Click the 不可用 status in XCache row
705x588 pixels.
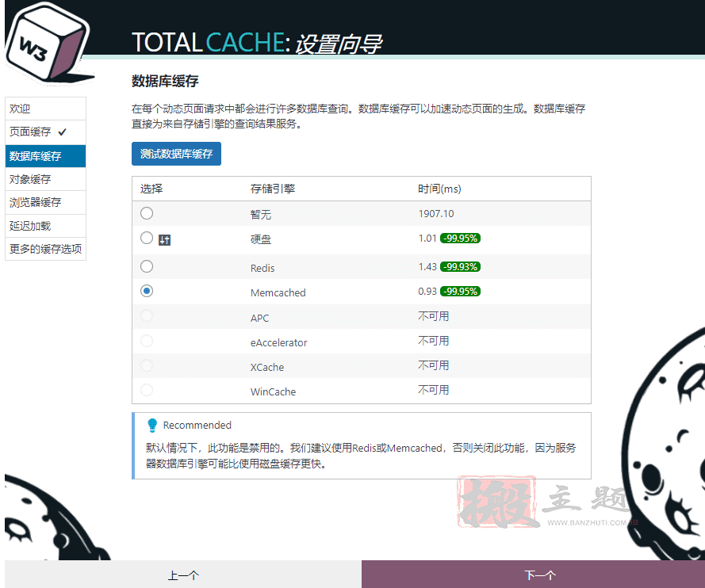pyautogui.click(x=434, y=365)
